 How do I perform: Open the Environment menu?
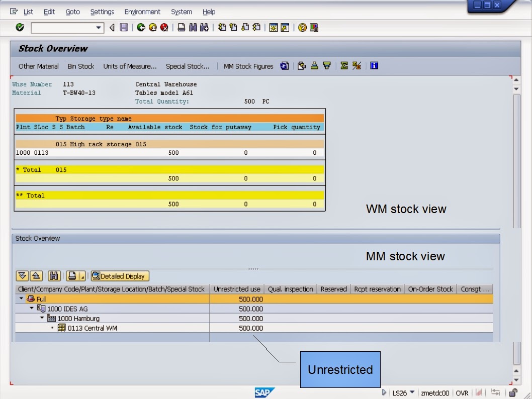click(x=142, y=12)
